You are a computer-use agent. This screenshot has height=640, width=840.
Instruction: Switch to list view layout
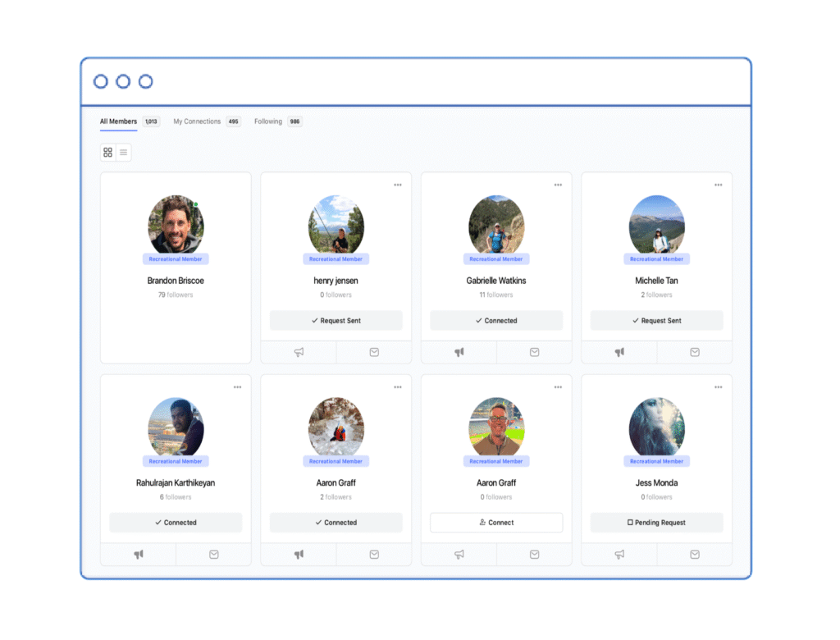coord(124,153)
